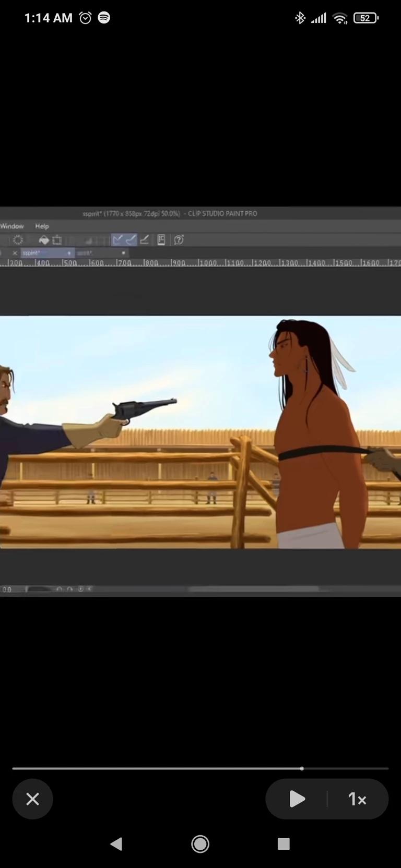Open the Clip Studio support question icon
This screenshot has height=868, width=401.
pos(179,239)
